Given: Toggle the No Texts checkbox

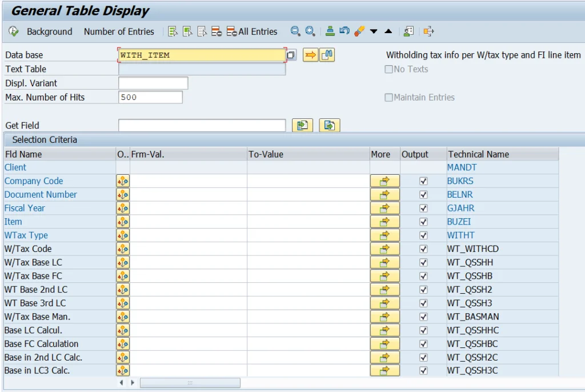Looking at the screenshot, I should click(388, 70).
